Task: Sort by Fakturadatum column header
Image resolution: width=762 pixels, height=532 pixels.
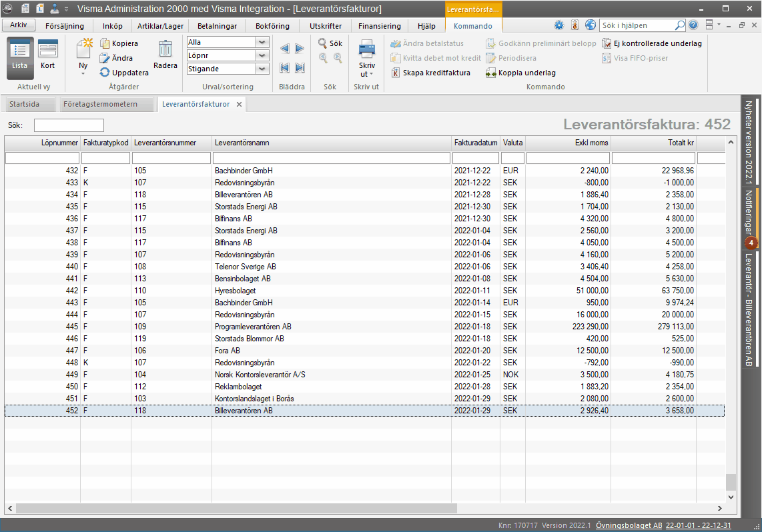Action: click(x=476, y=143)
